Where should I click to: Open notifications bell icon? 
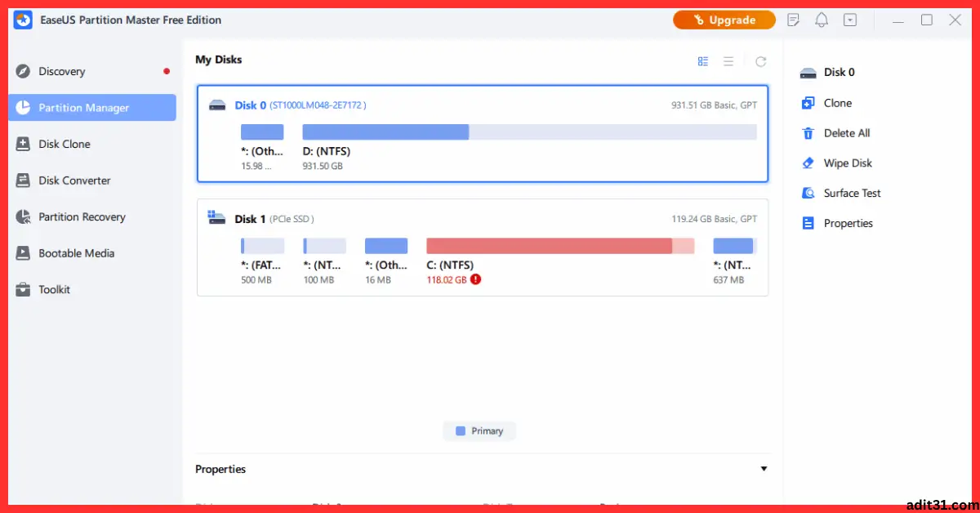822,20
